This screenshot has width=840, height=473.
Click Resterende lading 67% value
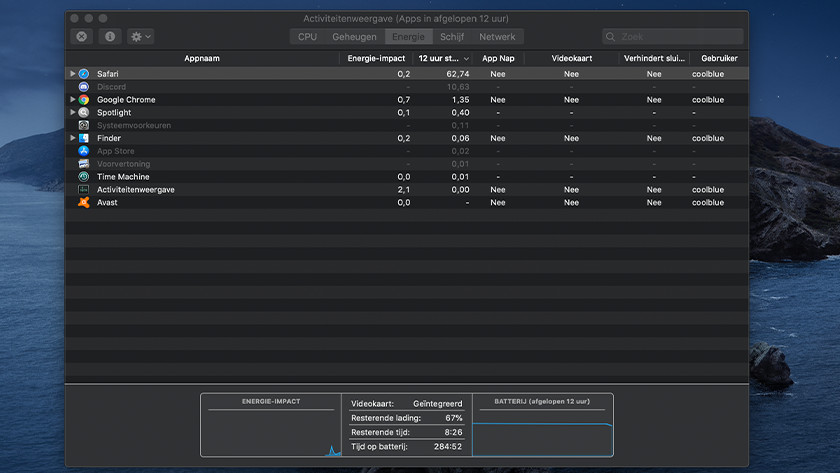coord(454,418)
